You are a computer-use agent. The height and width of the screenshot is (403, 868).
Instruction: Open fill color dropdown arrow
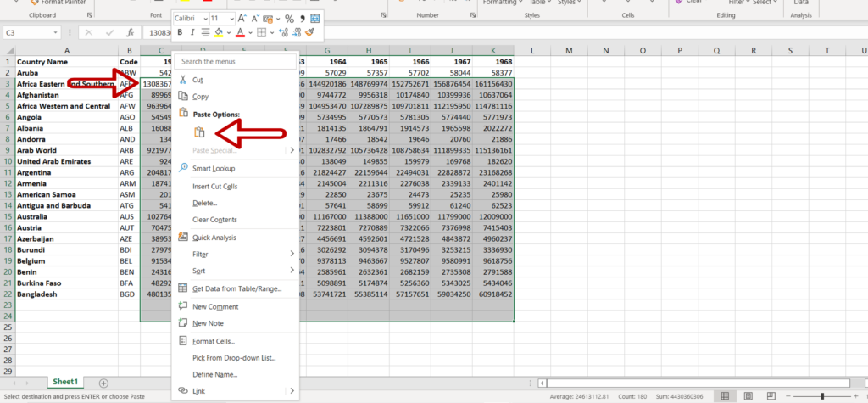pos(228,33)
